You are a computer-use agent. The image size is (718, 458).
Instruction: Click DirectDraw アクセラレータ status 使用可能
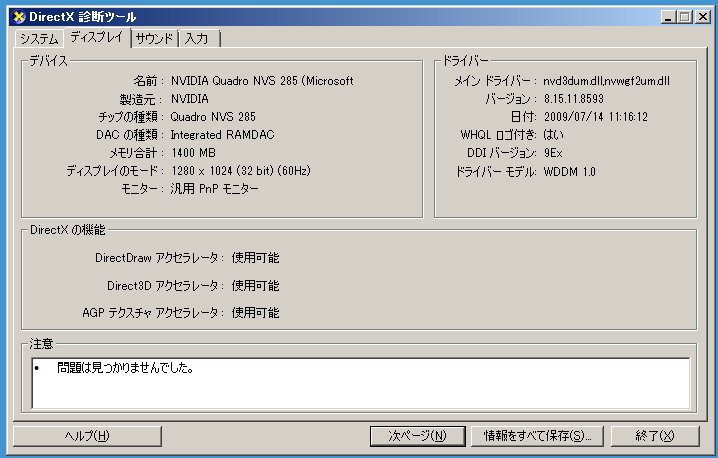point(256,258)
